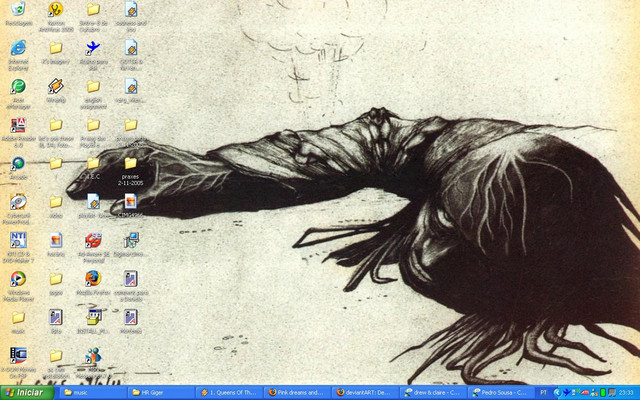Viewport: 640px width, 400px height.
Task: Click the PT language indicator
Action: [544, 393]
